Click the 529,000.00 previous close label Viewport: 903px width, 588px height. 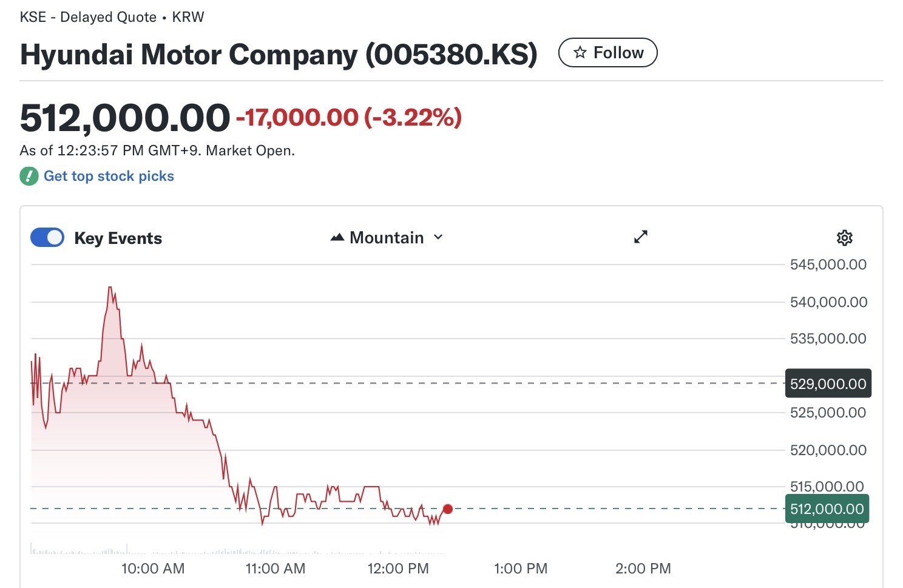coord(828,384)
